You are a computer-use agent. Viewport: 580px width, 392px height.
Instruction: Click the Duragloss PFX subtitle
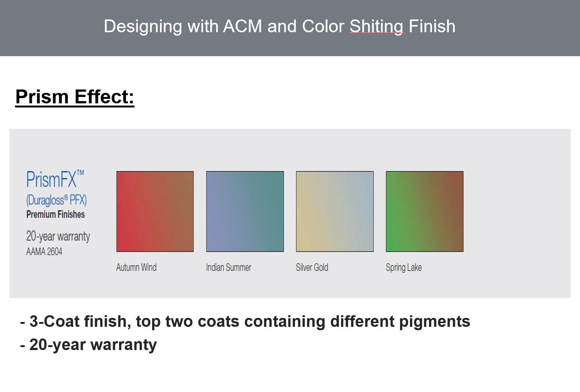(56, 200)
